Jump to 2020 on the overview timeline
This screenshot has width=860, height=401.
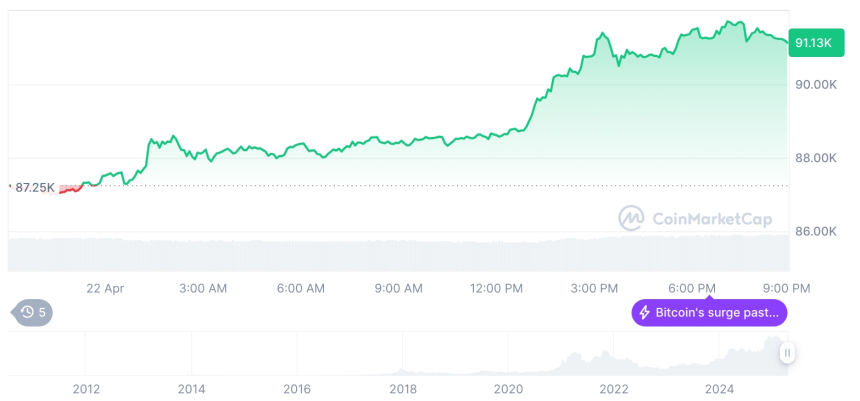[508, 389]
